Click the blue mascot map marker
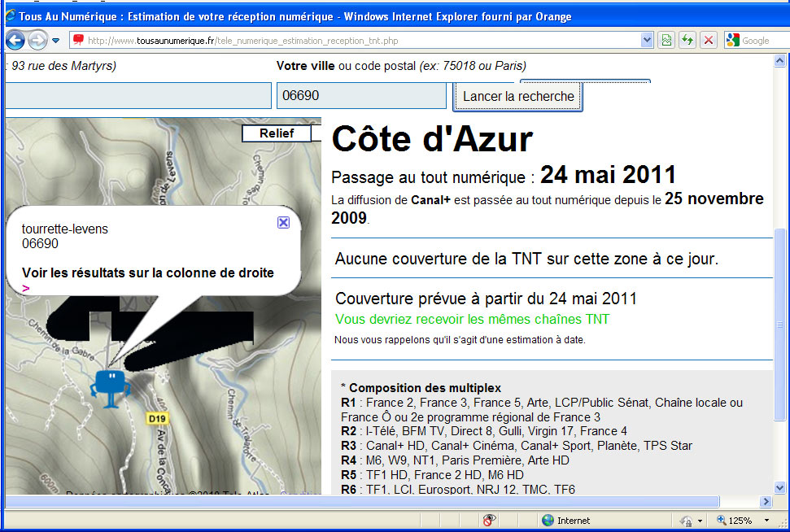 click(111, 388)
